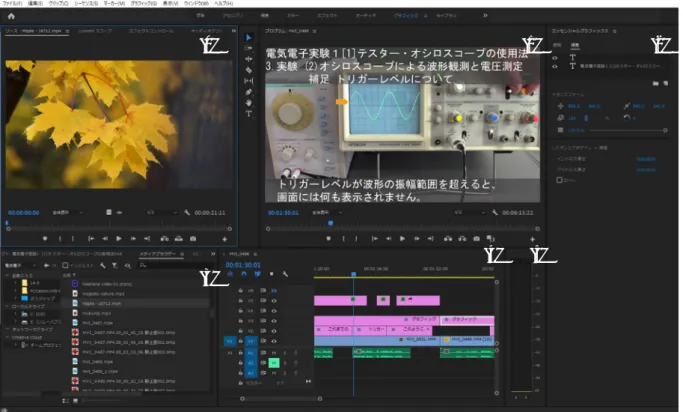Open Program monitor zoom level dropdown
Image resolution: width=683 pixels, height=412 pixels.
pyautogui.click(x=327, y=213)
